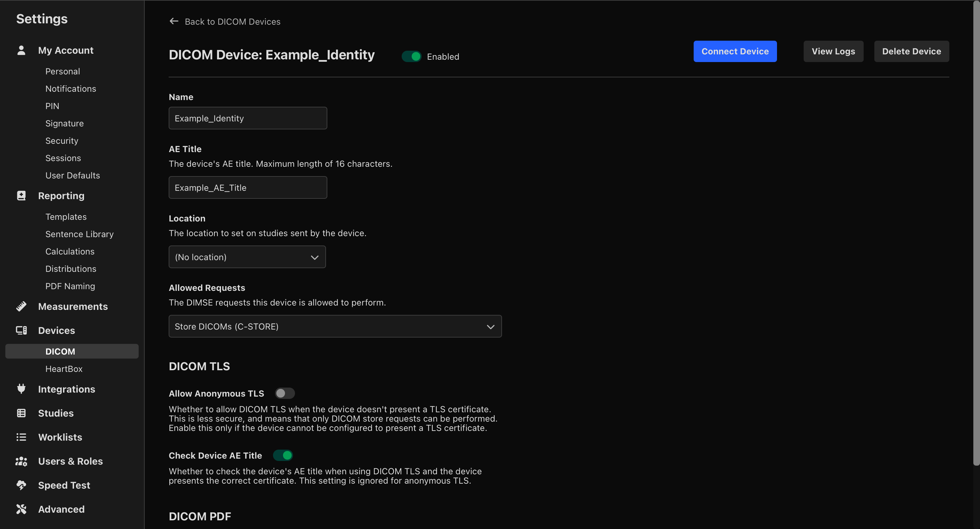This screenshot has height=529, width=980.
Task: Open the Users & Roles section
Action: (70, 461)
